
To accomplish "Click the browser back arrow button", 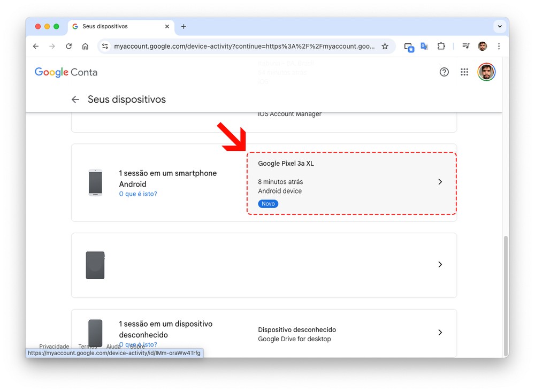I will [x=36, y=47].
